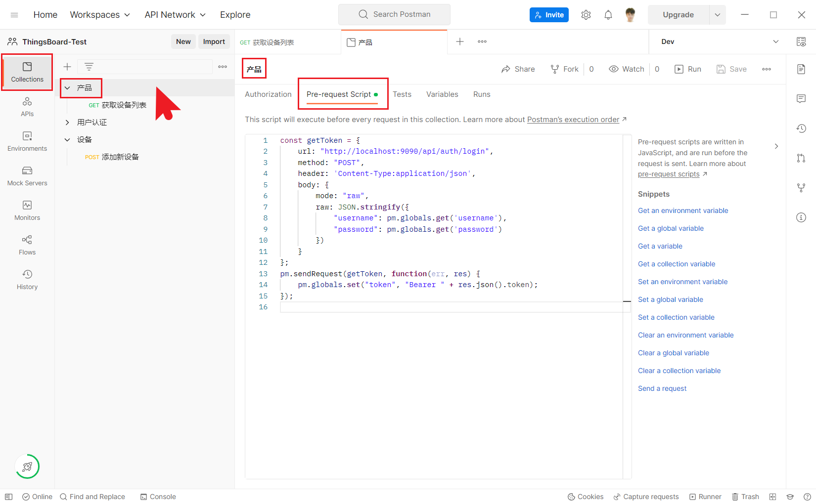Open Postman settings gear icon
816x504 pixels.
[x=586, y=15]
